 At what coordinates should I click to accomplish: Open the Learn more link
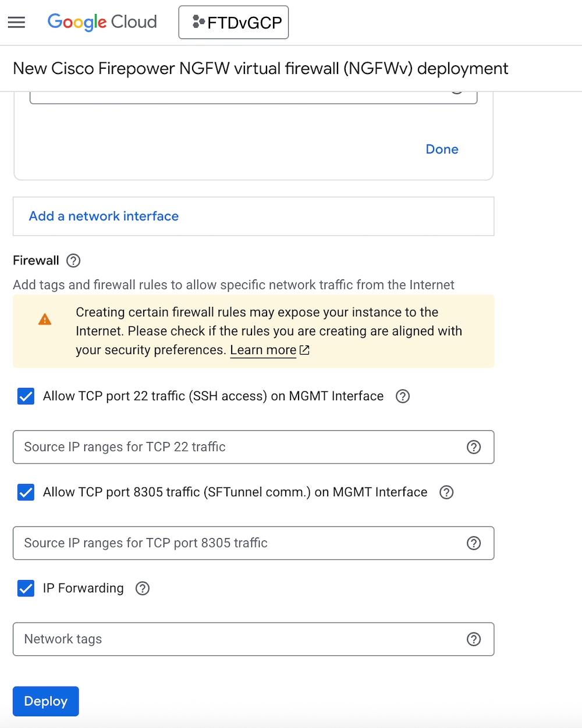(x=264, y=350)
